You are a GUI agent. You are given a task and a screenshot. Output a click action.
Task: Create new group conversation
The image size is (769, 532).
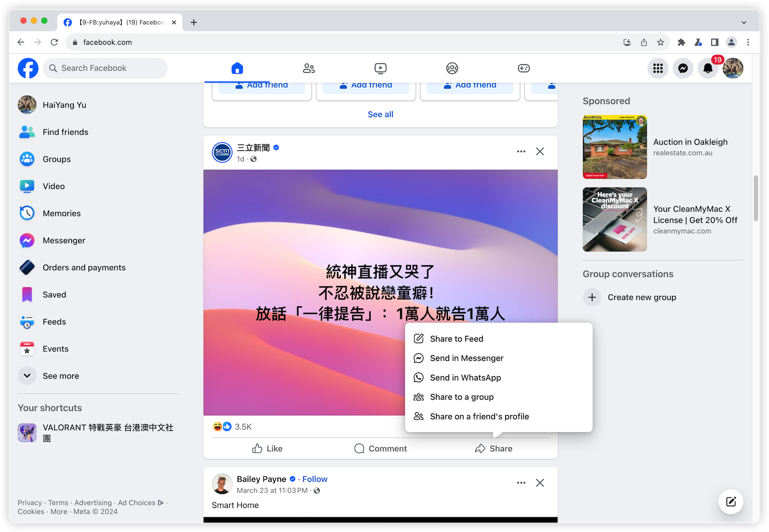641,297
